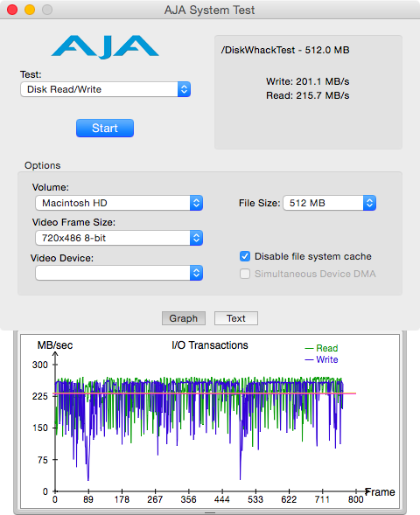This screenshot has height=515, width=420.
Task: Toggle the Simultaneous Device DMA checkbox
Action: click(x=245, y=274)
